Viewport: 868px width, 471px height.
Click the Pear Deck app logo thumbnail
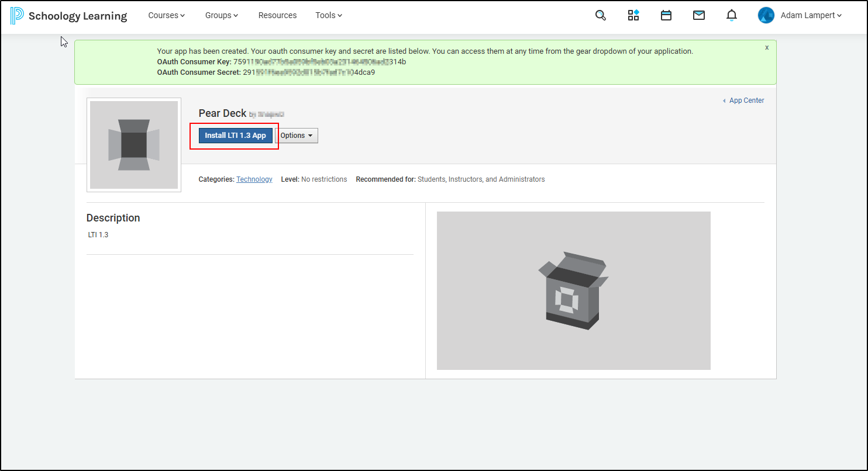click(134, 145)
